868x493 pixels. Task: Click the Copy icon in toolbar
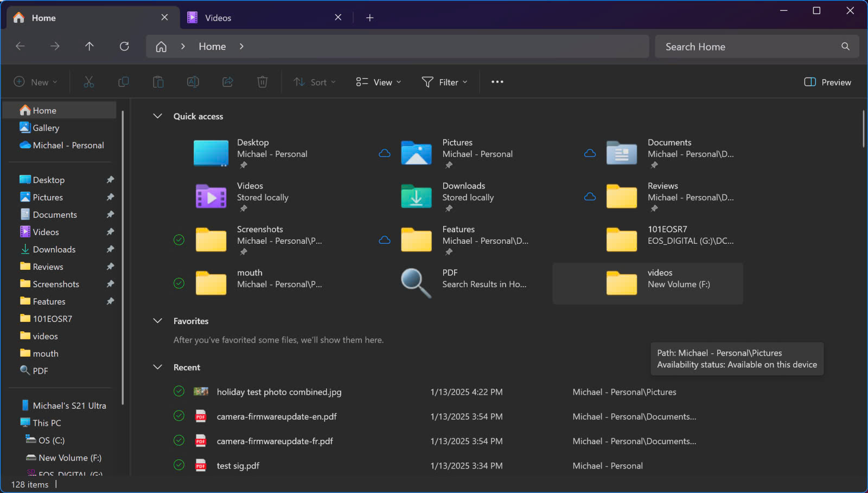pyautogui.click(x=124, y=82)
